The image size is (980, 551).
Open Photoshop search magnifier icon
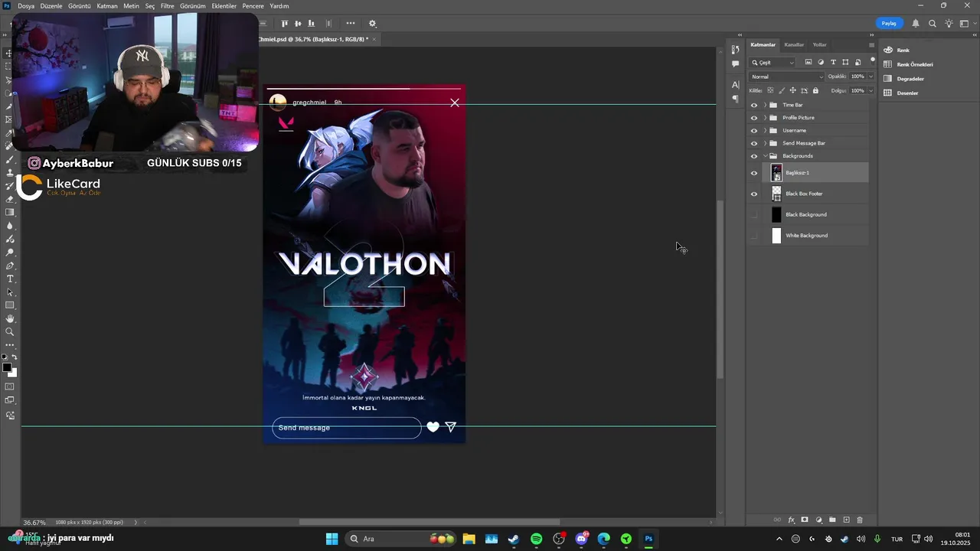[933, 24]
